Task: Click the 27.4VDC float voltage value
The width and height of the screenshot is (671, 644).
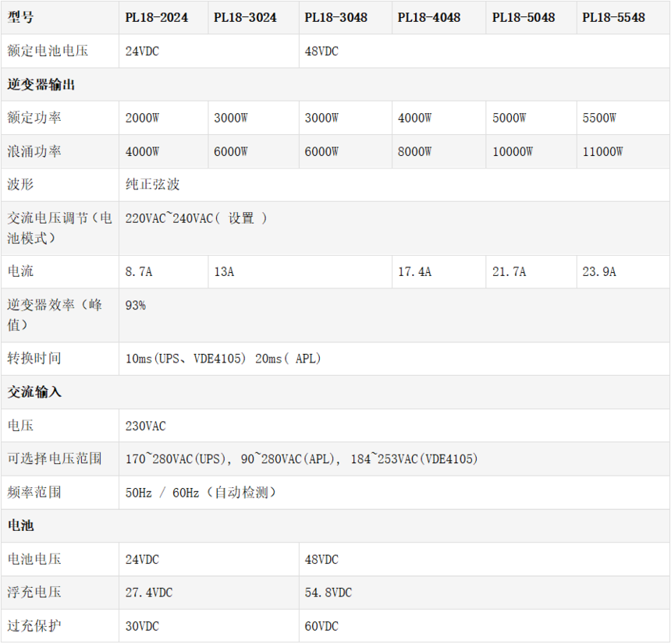Action: click(148, 593)
